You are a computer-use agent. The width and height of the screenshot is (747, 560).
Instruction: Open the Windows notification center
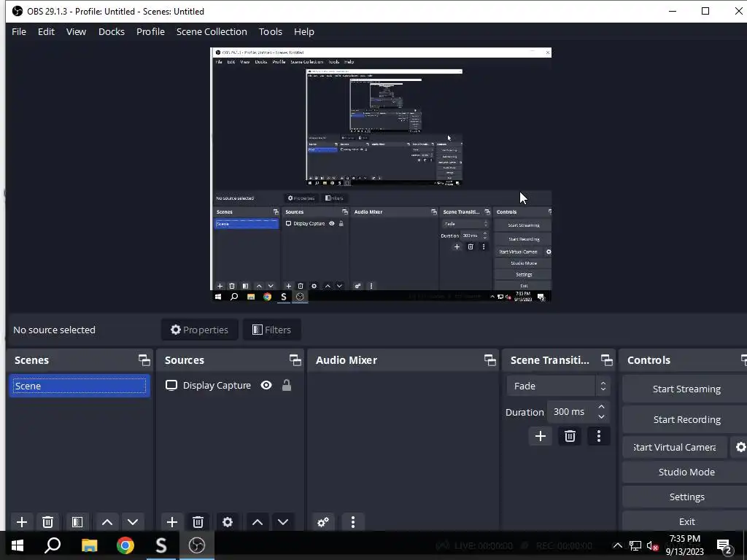tap(724, 546)
